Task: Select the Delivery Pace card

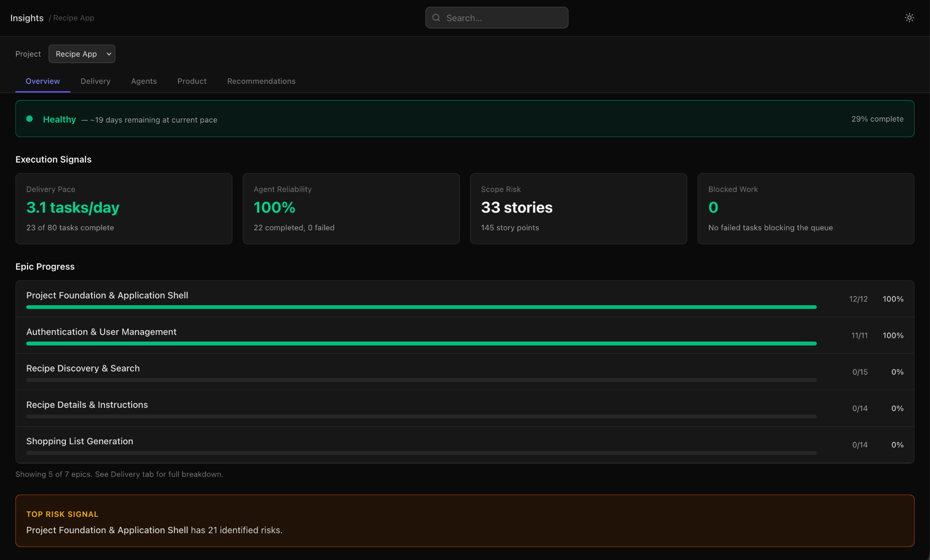Action: [124, 208]
